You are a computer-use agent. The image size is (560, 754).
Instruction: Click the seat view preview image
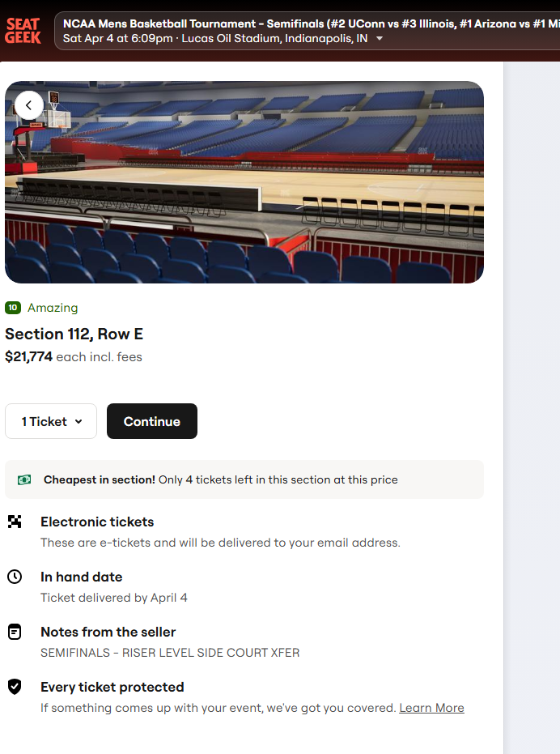click(x=244, y=182)
